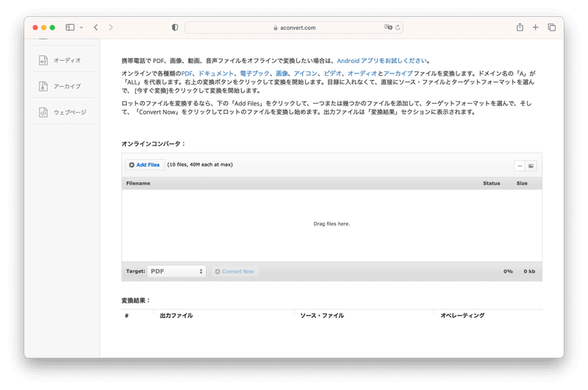Click the audio file icon in sidebar

(x=43, y=60)
